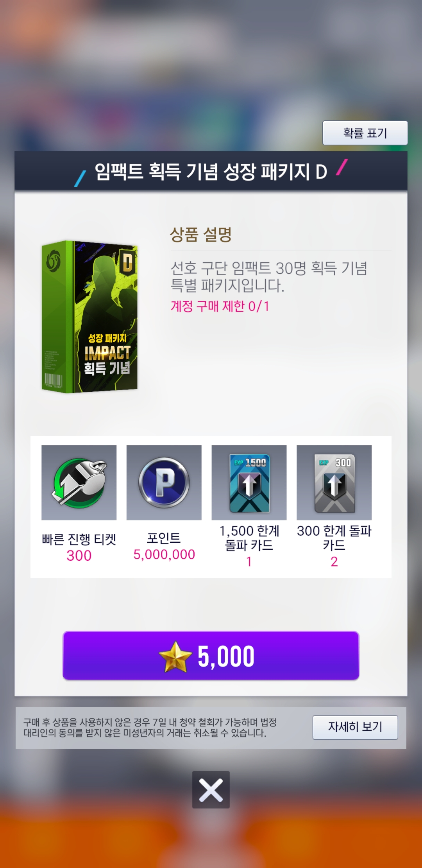Tap the 1,500 한계 돌파 카드 label
Viewport: 422px width, 868px height.
click(249, 538)
